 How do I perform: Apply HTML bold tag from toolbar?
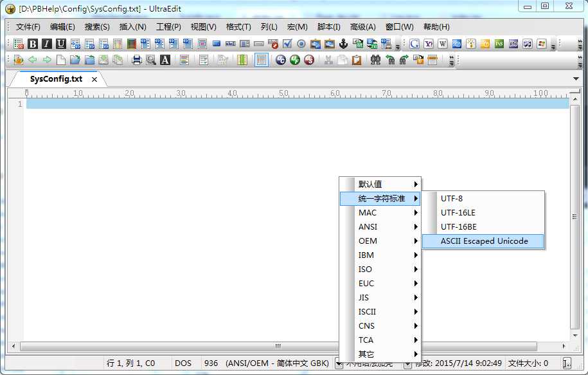pyautogui.click(x=33, y=44)
